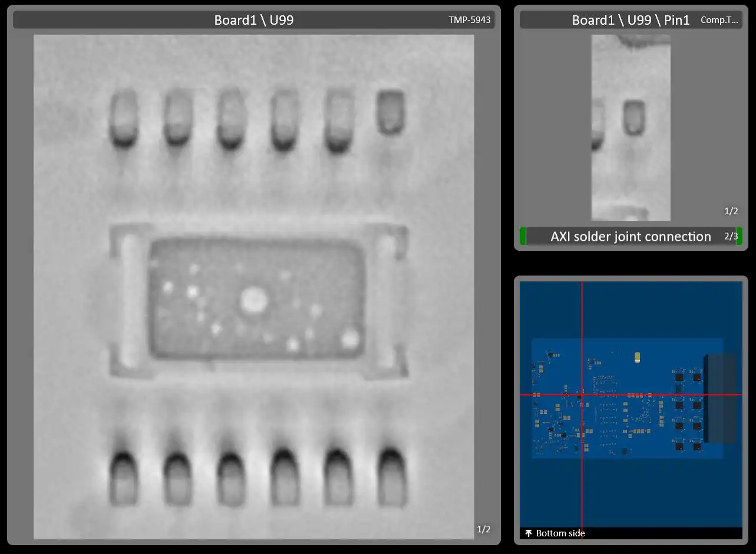Click the Bottom side label
Image resolution: width=756 pixels, height=554 pixels.
560,533
